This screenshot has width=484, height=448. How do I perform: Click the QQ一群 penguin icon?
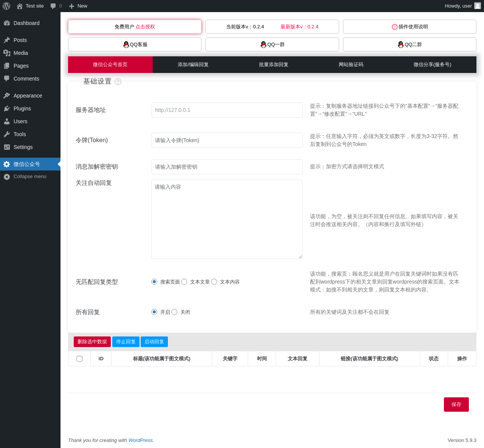[264, 45]
